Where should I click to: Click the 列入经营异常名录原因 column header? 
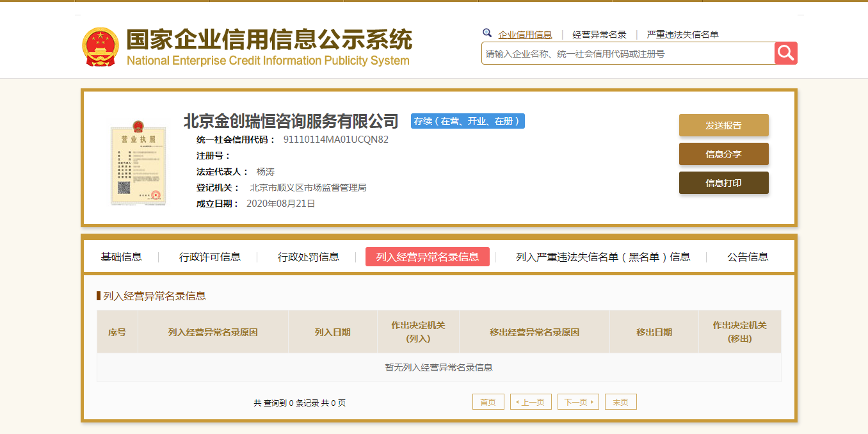213,332
